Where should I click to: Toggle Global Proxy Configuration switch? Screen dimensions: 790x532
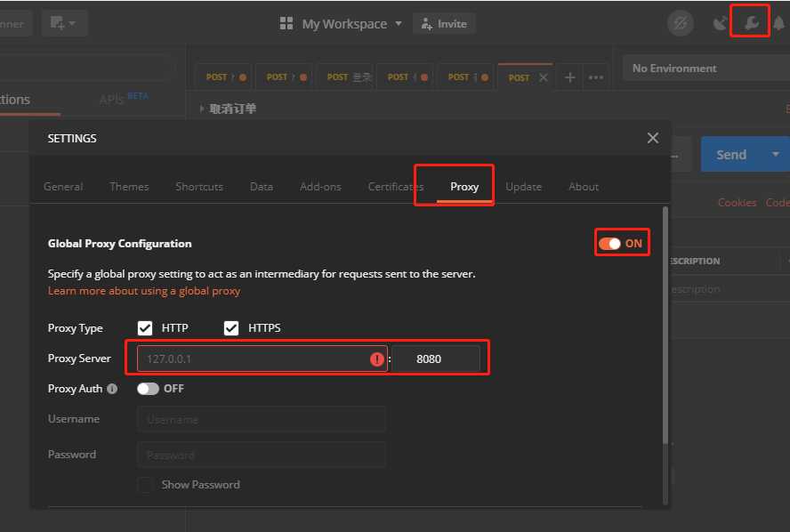click(x=609, y=244)
